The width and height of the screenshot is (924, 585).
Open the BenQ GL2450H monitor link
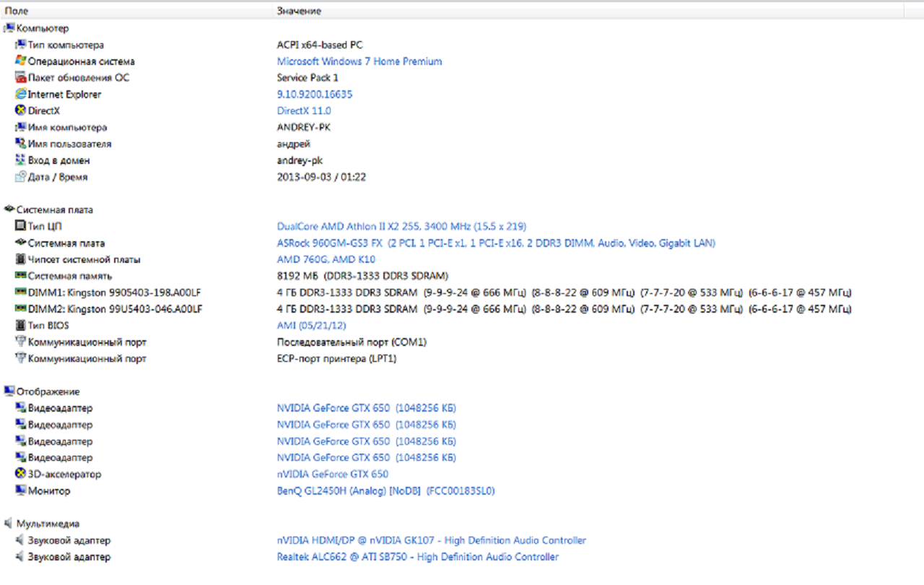tap(386, 490)
